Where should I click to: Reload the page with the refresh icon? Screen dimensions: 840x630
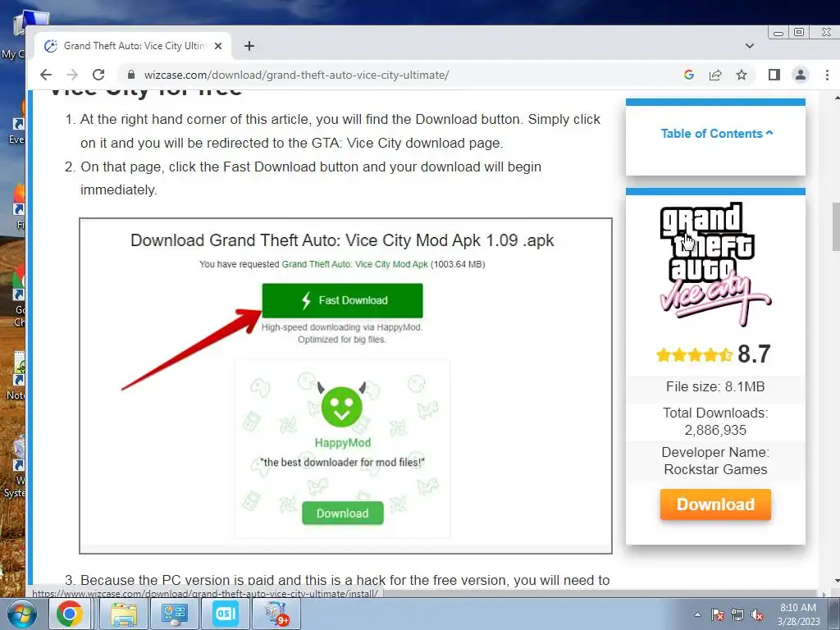pos(98,75)
